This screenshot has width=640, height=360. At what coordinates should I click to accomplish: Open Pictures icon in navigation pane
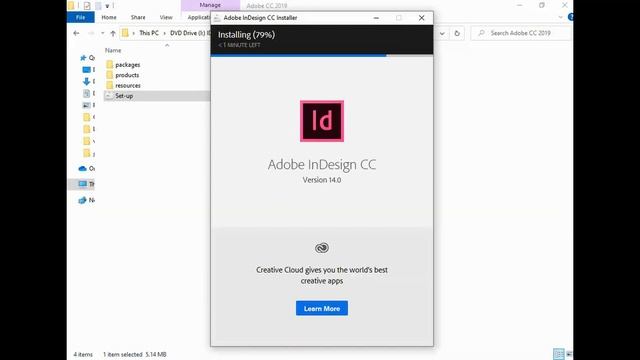pyautogui.click(x=86, y=105)
